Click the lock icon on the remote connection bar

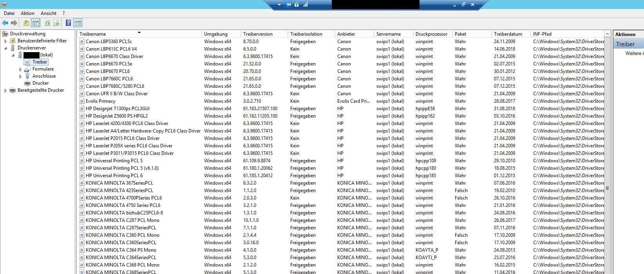[297, 5]
